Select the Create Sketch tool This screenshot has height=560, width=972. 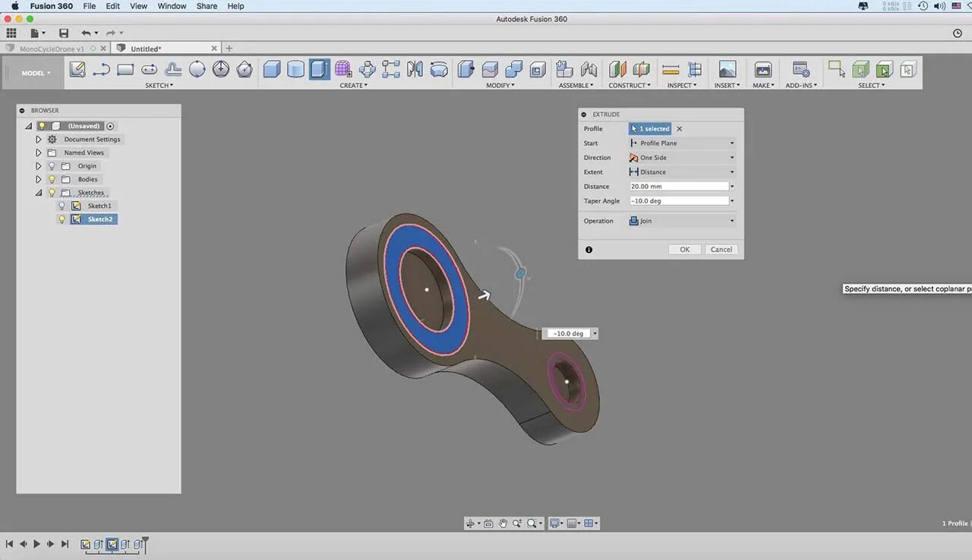tap(77, 69)
